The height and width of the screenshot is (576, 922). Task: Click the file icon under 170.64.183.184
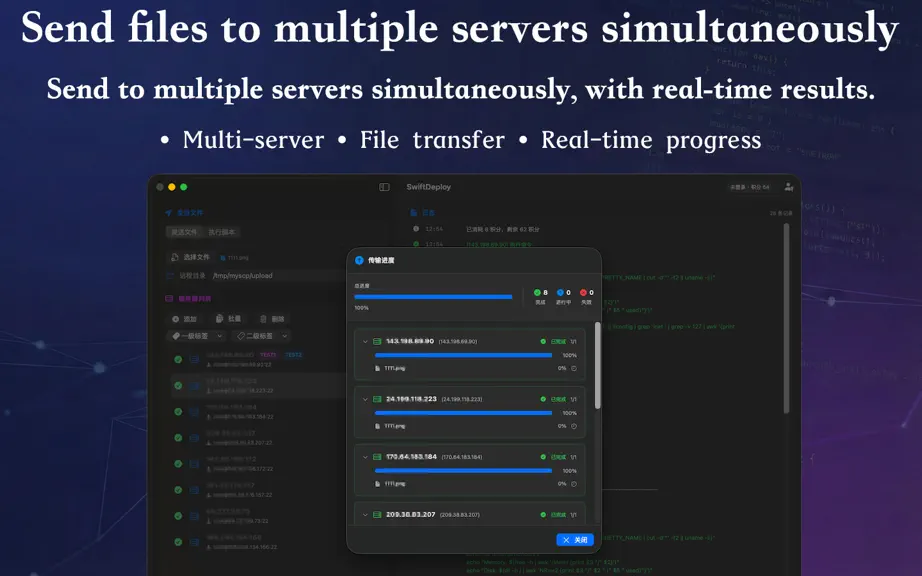coord(378,484)
